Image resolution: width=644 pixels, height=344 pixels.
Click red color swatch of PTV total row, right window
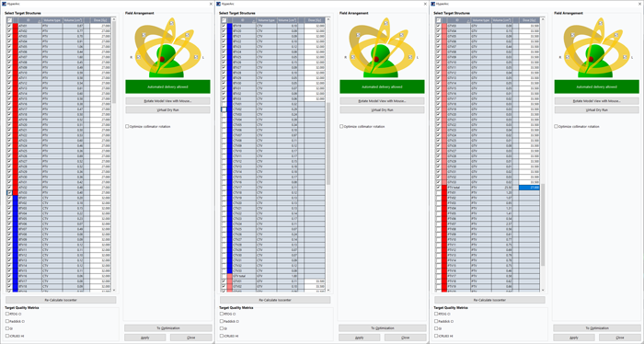(x=444, y=188)
